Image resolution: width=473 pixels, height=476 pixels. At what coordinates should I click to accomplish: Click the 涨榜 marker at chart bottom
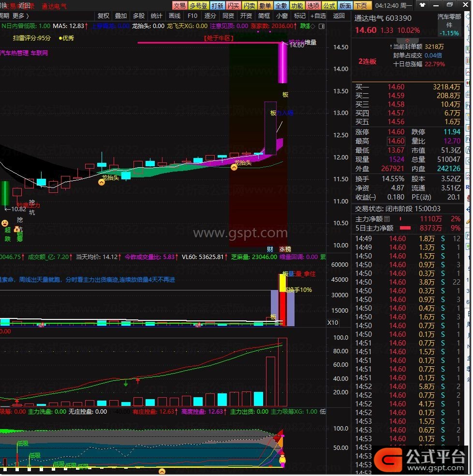coord(285,249)
